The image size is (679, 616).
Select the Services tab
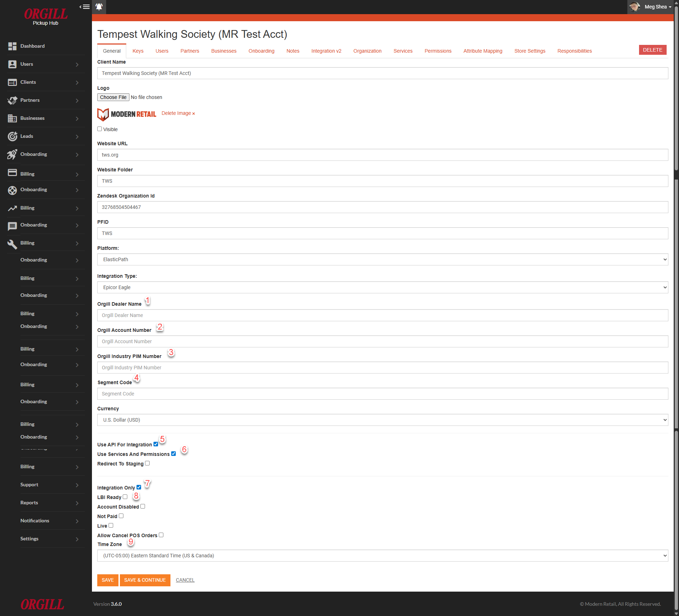tap(403, 51)
